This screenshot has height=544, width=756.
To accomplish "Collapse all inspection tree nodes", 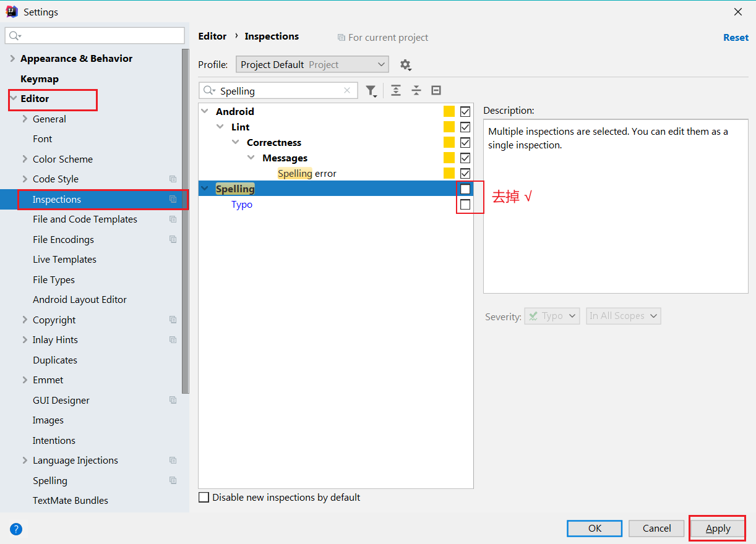I will pyautogui.click(x=416, y=90).
